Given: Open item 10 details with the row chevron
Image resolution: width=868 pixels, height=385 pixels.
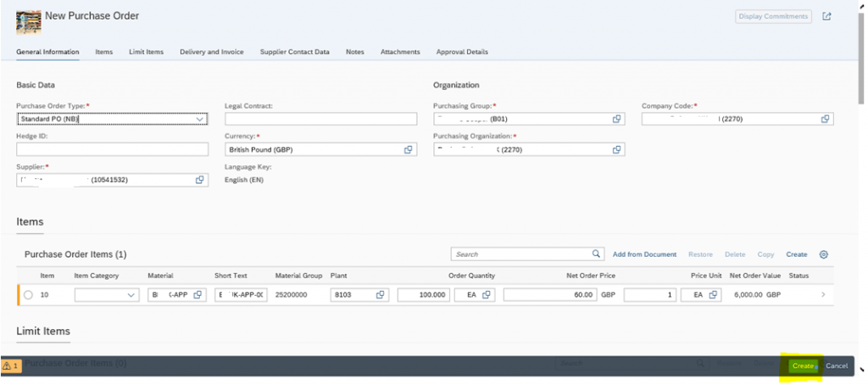Looking at the screenshot, I should point(823,295).
